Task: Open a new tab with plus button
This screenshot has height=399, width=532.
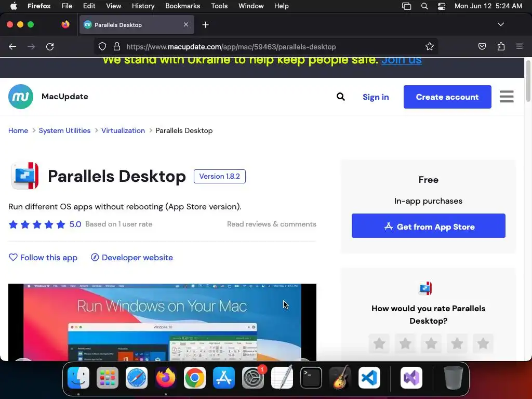Action: pos(205,25)
